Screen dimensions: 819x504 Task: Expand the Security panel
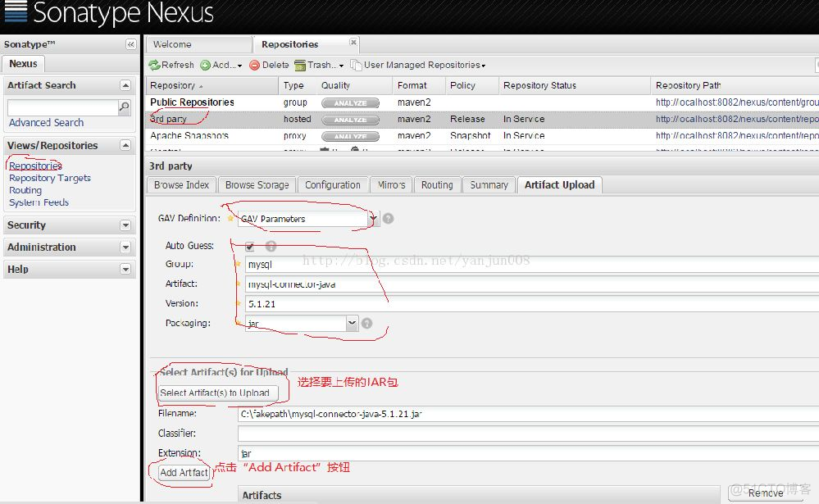point(125,225)
